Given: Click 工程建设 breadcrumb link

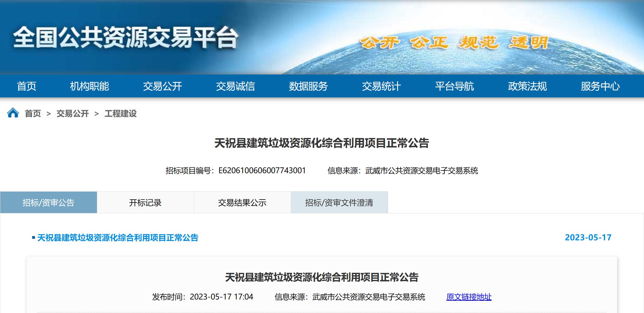Looking at the screenshot, I should (x=121, y=114).
